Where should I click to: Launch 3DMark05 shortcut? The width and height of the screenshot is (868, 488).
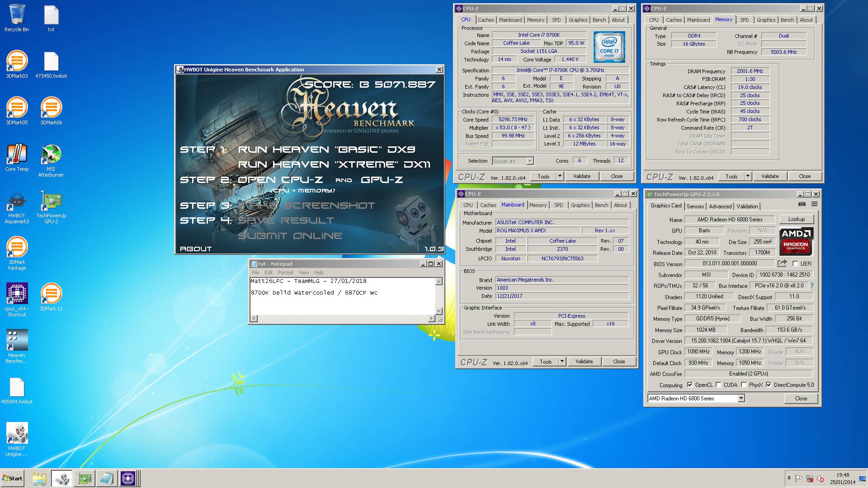pos(17,111)
